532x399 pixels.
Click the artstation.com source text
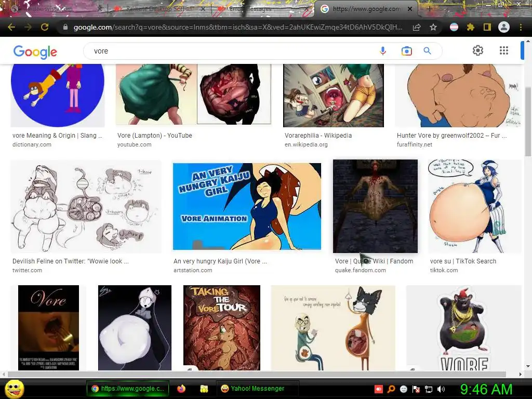click(193, 270)
